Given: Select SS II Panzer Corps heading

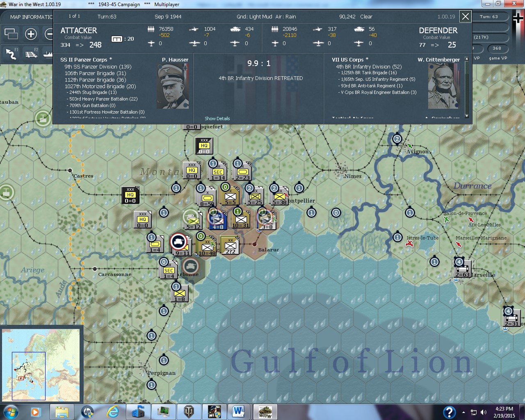Looking at the screenshot, I should pyautogui.click(x=86, y=59).
